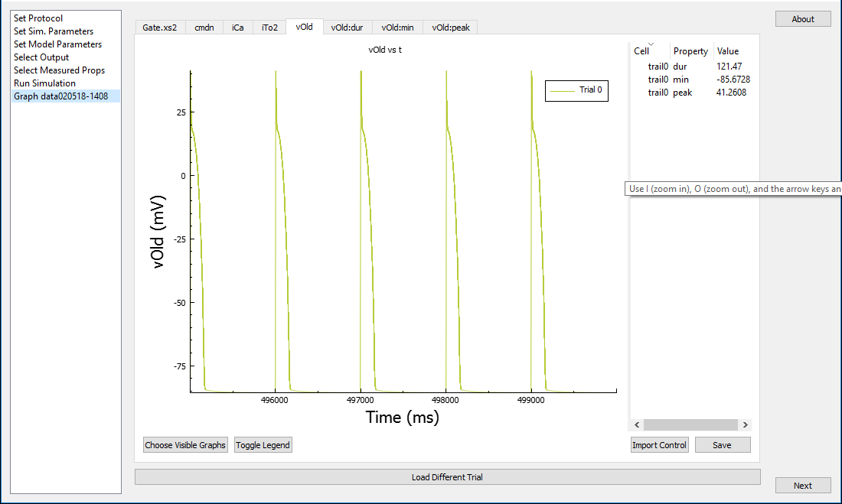Image resolution: width=842 pixels, height=504 pixels.
Task: Click the Time (ms) axis label
Action: coord(402,418)
